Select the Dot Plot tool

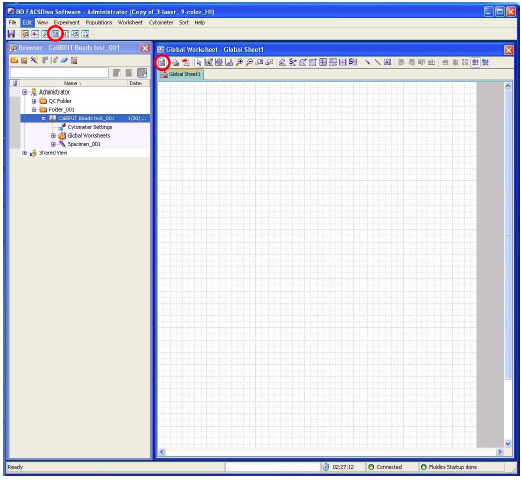coord(209,62)
